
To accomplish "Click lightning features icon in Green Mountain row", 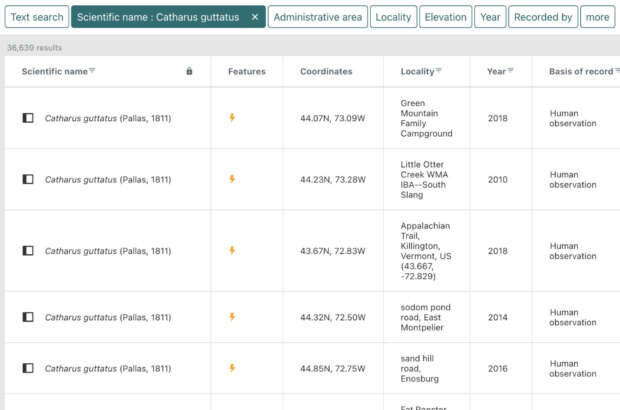I will [x=232, y=118].
